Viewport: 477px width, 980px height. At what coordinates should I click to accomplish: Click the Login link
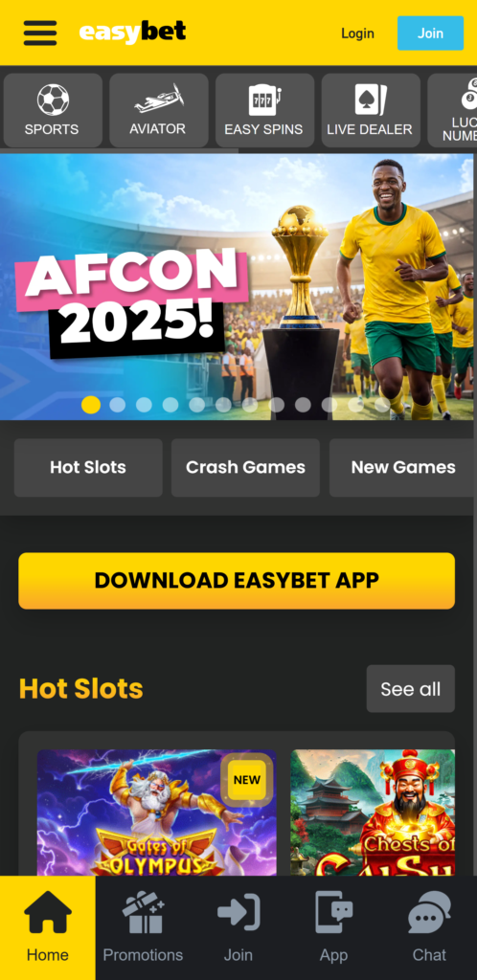tap(357, 33)
